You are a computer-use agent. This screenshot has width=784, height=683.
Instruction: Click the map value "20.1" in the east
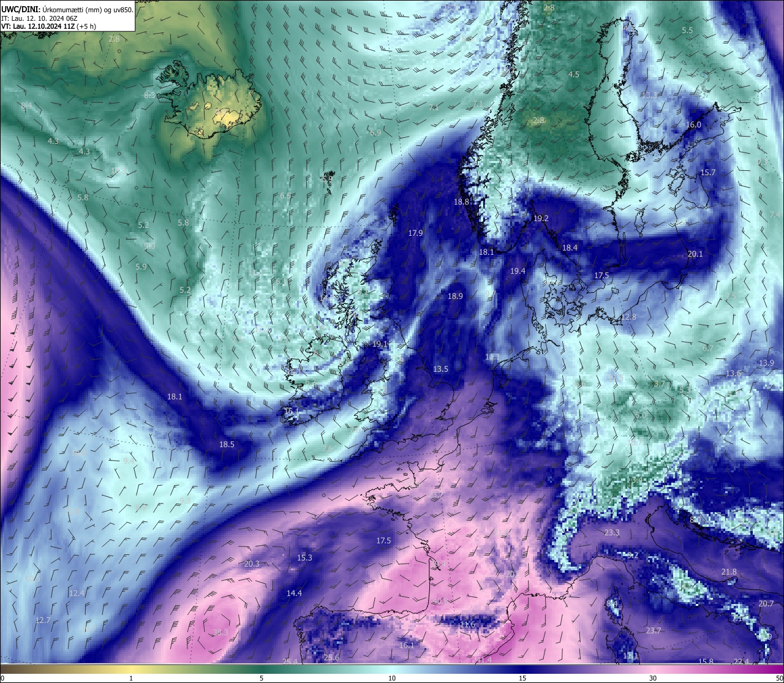pyautogui.click(x=695, y=254)
